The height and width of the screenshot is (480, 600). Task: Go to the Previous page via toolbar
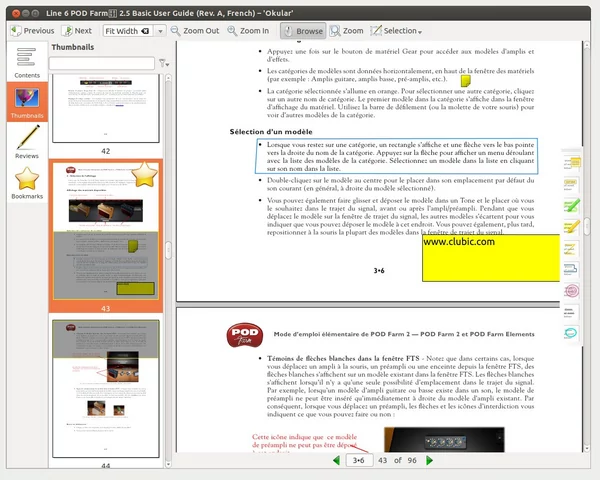[32, 31]
